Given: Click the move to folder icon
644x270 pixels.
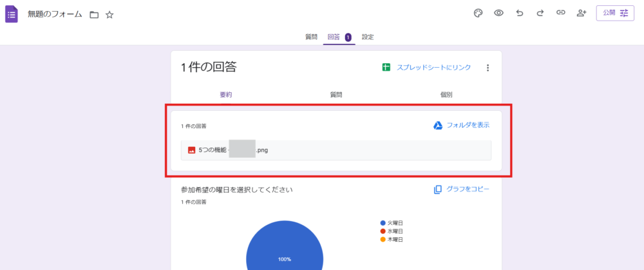Looking at the screenshot, I should pos(94,14).
